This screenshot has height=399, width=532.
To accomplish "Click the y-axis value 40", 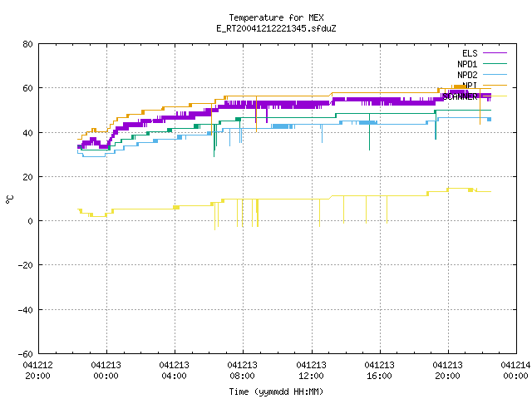I will [x=27, y=133].
